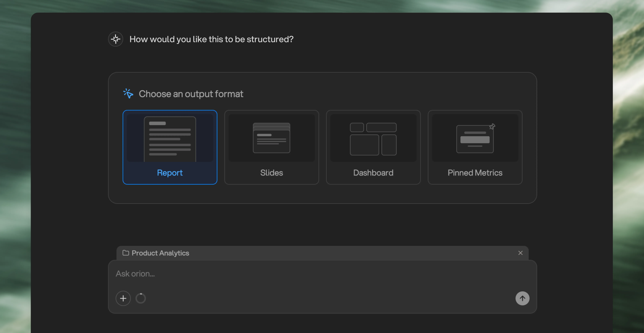Pick the Dashboard output format card
Viewport: 644px width, 333px height.
coord(373,147)
